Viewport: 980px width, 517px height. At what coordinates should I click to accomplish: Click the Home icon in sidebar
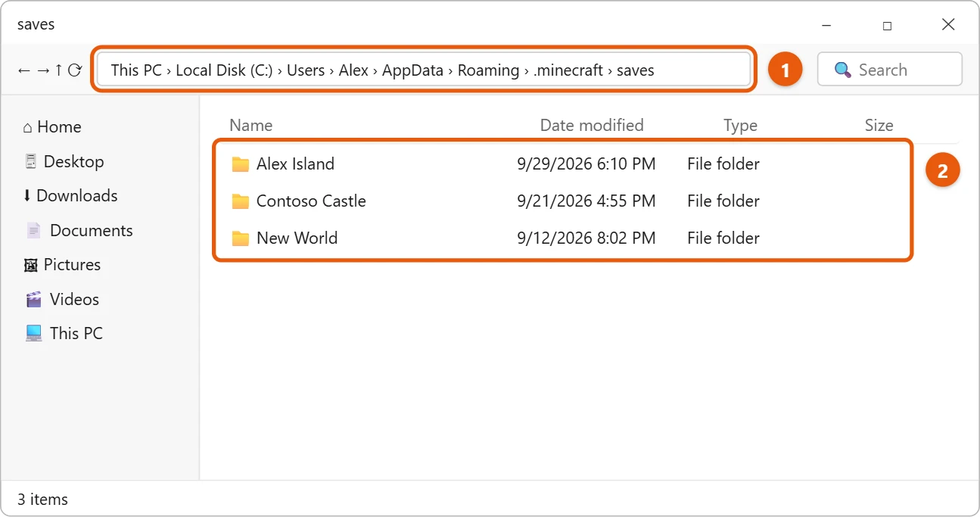[28, 127]
